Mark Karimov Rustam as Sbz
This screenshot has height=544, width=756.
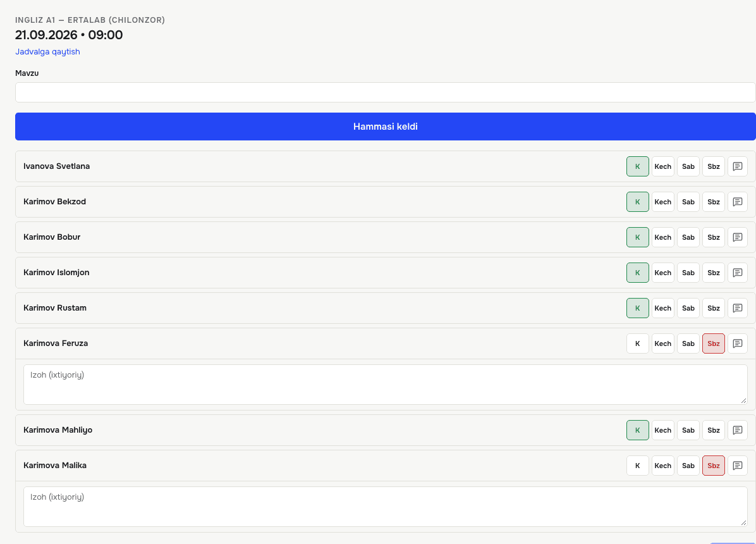714,308
